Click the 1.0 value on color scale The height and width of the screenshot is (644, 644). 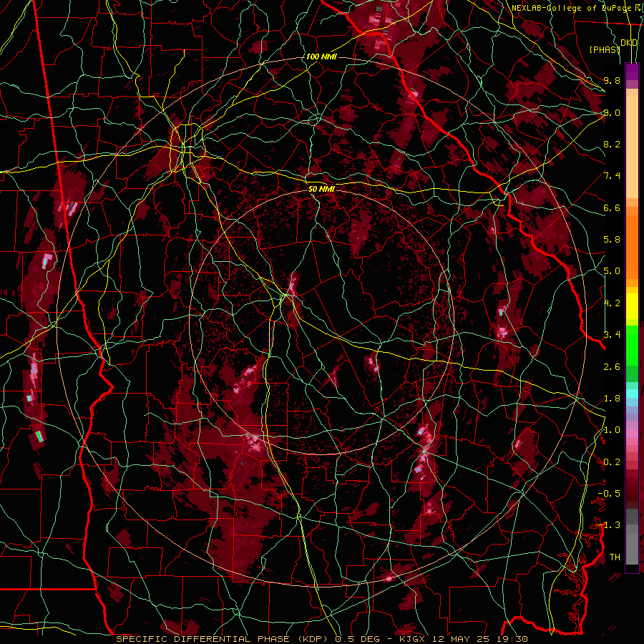point(612,430)
